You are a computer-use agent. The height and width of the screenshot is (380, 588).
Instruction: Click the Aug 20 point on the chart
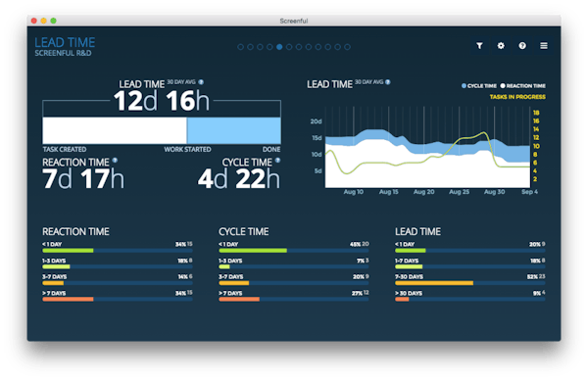pos(424,192)
